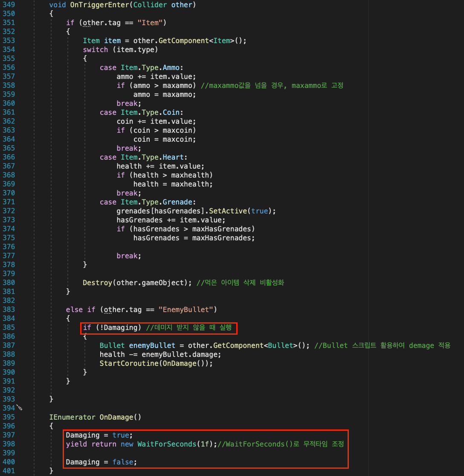Screen dimensions: 464x476
Task: Click the 'if (coin > maxcoin)' condition
Action: point(156,130)
